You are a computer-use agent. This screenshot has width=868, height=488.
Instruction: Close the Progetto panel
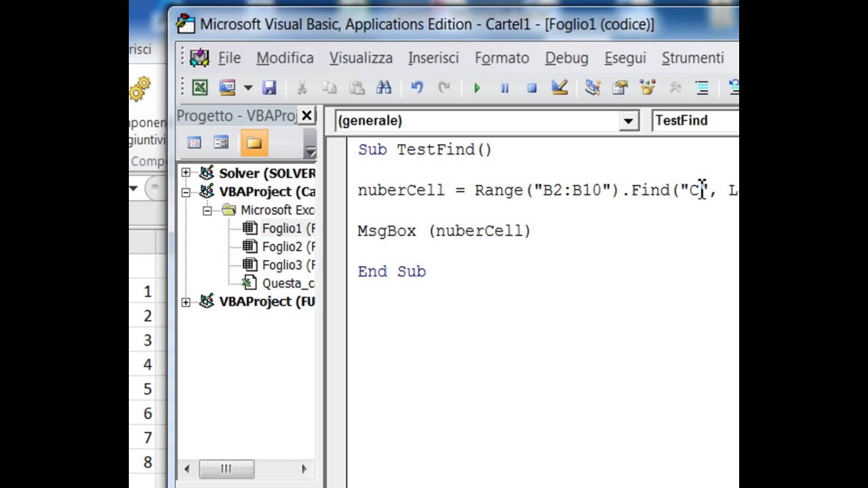(307, 116)
